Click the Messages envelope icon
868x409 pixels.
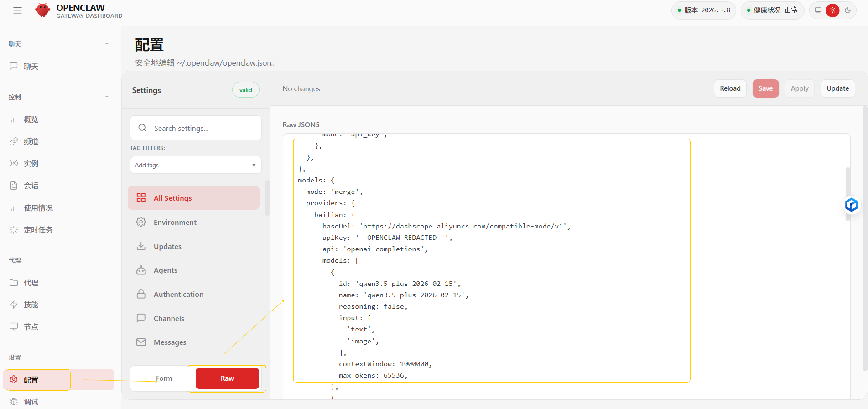[141, 342]
